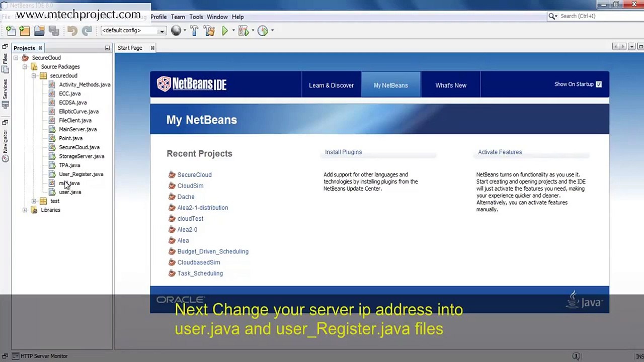Click the New Project toolbar icon

25,31
